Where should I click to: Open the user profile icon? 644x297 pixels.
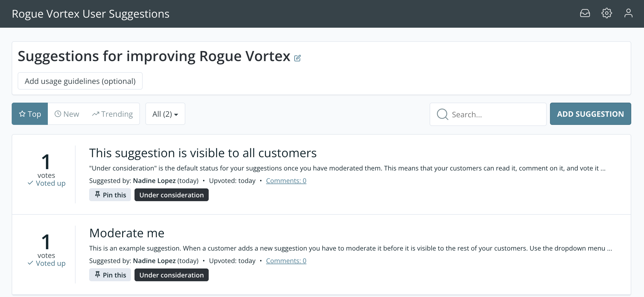pyautogui.click(x=628, y=13)
